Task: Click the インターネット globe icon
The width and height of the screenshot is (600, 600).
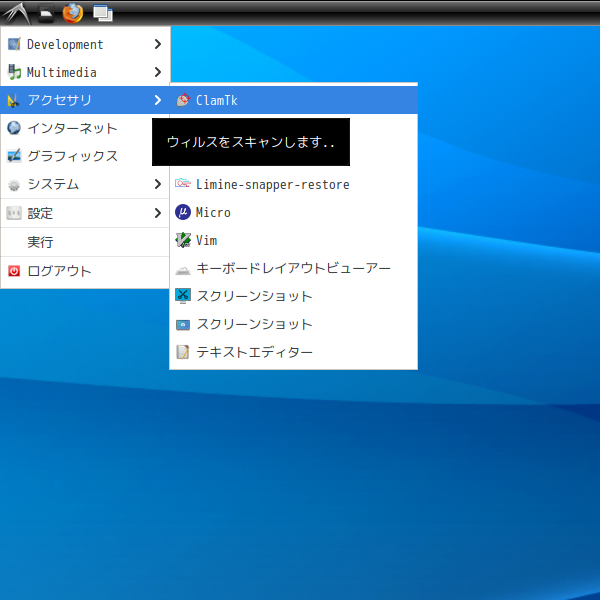Action: (x=14, y=128)
